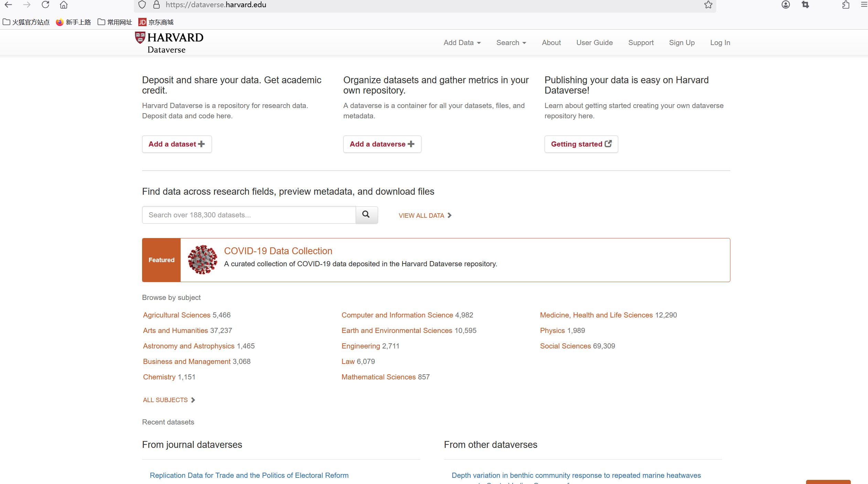Click the screenshot crop icon in toolbar
Viewport: 868px width, 484px height.
point(805,5)
